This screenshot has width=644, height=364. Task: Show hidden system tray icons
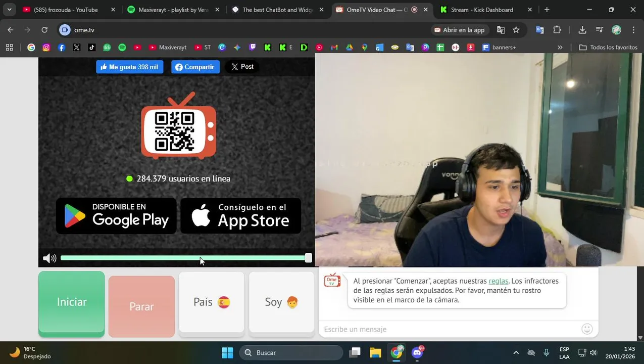click(516, 352)
